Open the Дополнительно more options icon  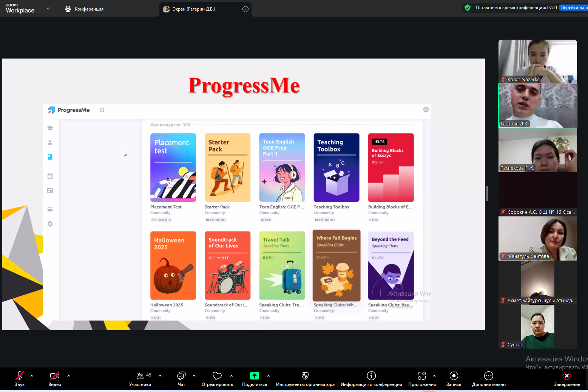pyautogui.click(x=489, y=376)
